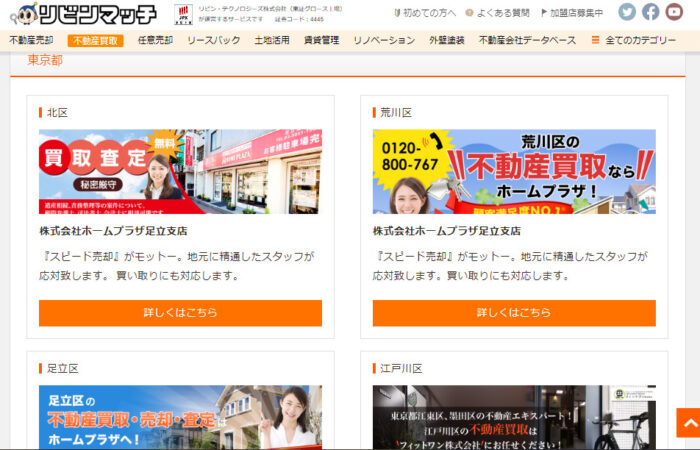The height and width of the screenshot is (450, 700).
Task: Click the back-to-top arrow button
Action: 688,422
